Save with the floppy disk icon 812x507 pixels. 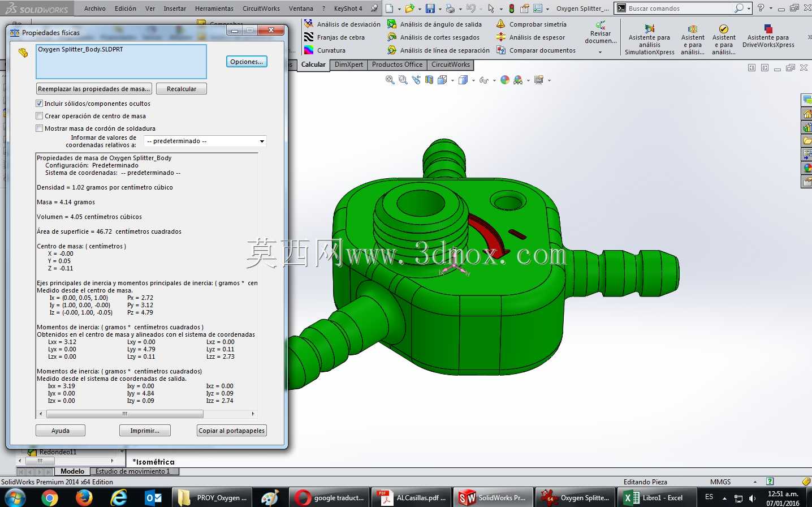point(430,8)
